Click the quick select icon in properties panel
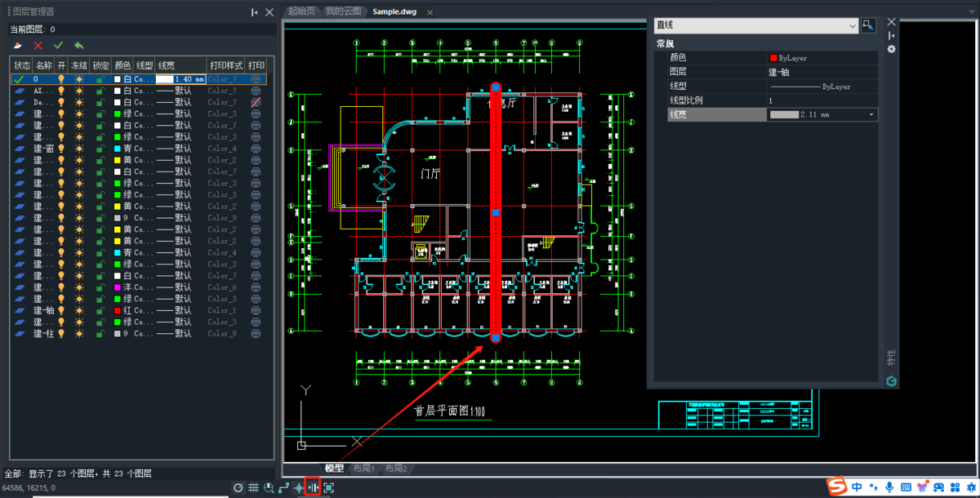Image resolution: width=980 pixels, height=498 pixels. coord(868,26)
